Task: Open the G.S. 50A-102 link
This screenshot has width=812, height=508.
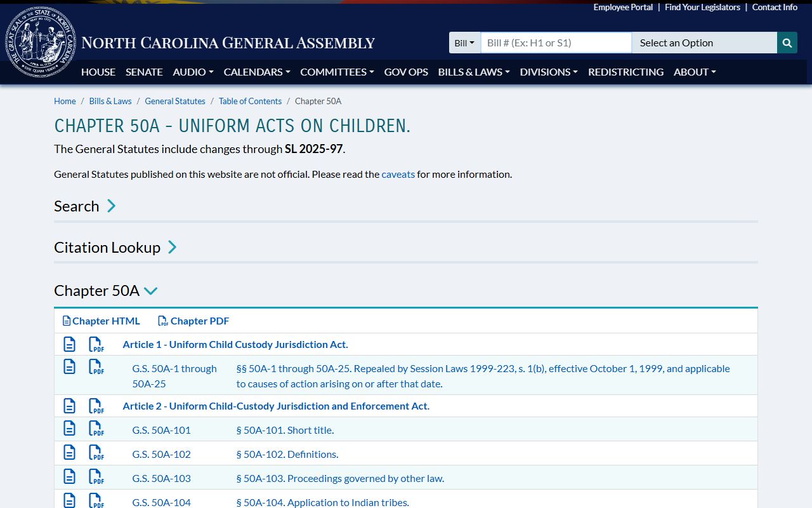Action: pyautogui.click(x=161, y=454)
